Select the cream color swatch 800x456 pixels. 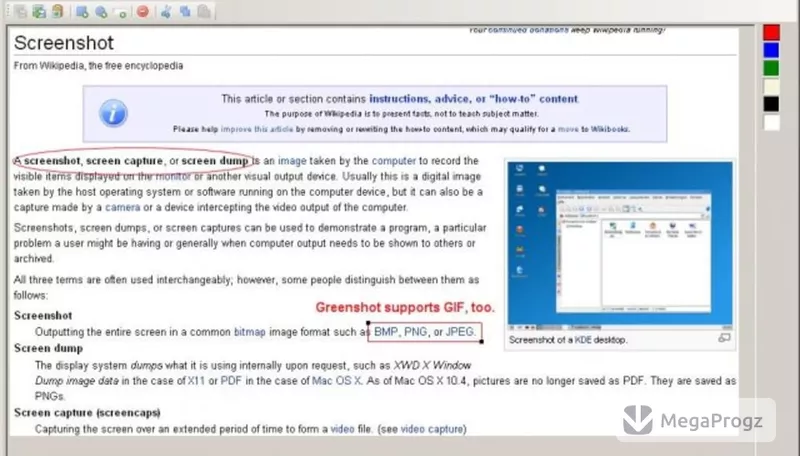(771, 86)
